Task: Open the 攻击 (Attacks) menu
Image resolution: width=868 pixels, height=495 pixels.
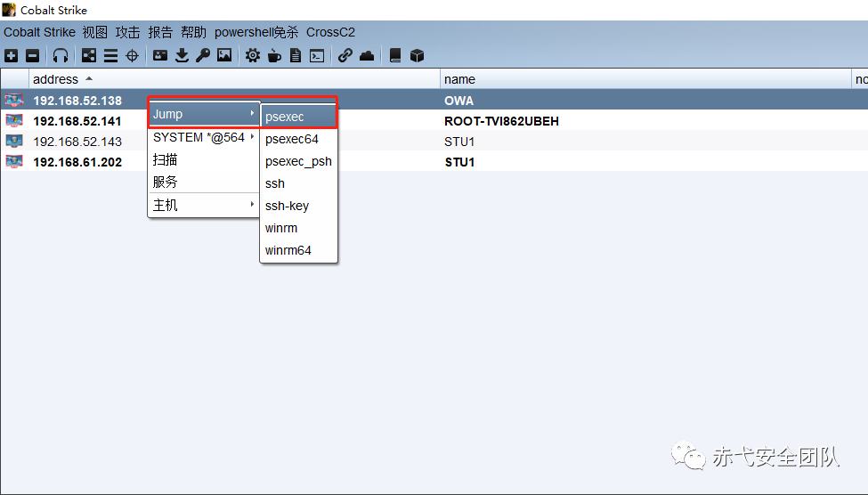Action: pyautogui.click(x=127, y=32)
